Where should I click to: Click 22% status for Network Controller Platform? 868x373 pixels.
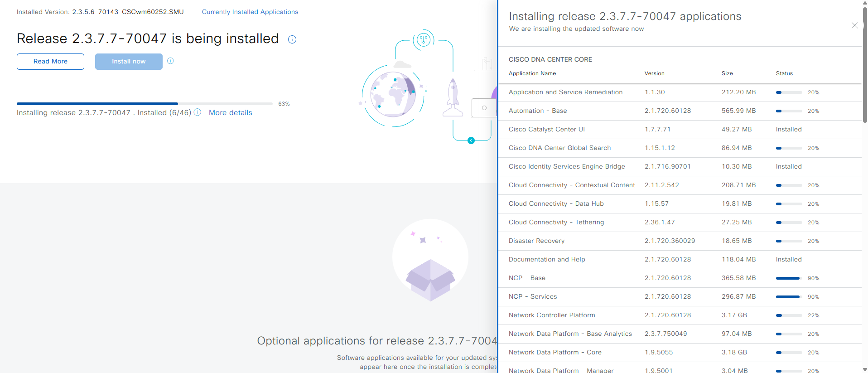(813, 315)
